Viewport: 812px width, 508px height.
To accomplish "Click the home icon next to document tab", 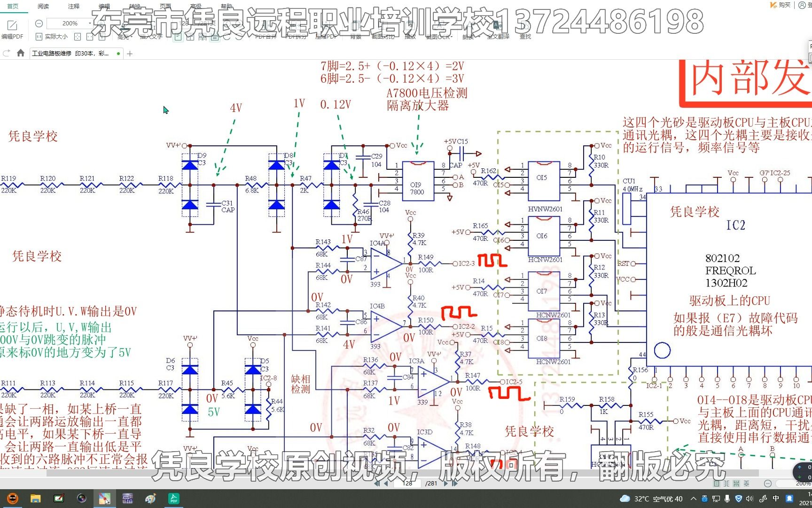I will (x=21, y=53).
